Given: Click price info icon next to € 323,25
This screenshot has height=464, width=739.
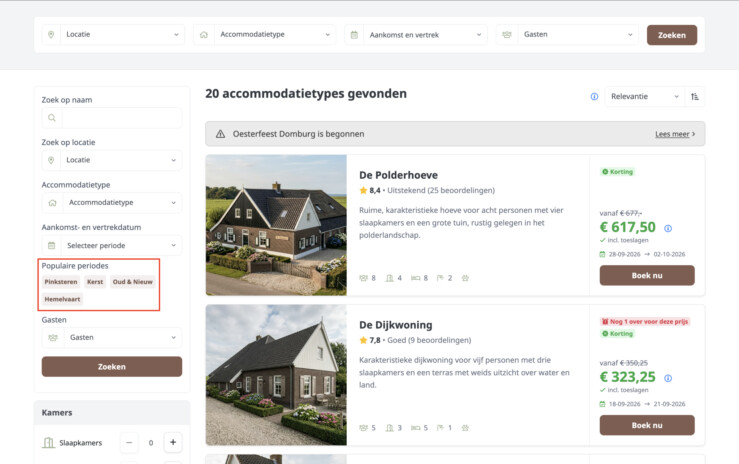Looking at the screenshot, I should pos(668,378).
